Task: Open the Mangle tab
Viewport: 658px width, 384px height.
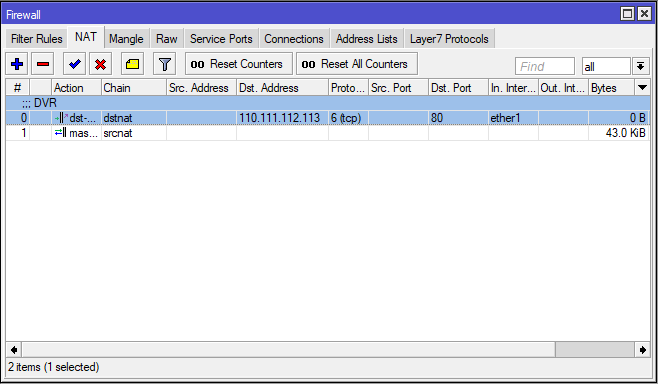Action: pyautogui.click(x=126, y=39)
